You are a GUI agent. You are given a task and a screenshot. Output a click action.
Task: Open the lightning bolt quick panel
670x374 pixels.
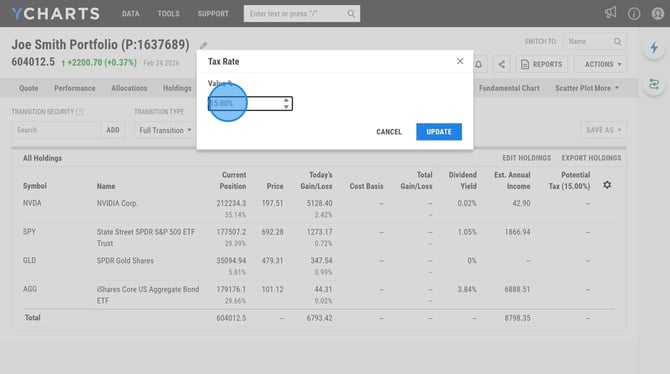(654, 47)
